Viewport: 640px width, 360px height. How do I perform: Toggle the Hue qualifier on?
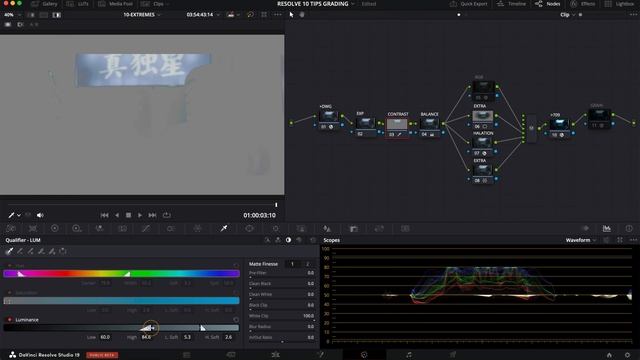[x=9, y=266]
